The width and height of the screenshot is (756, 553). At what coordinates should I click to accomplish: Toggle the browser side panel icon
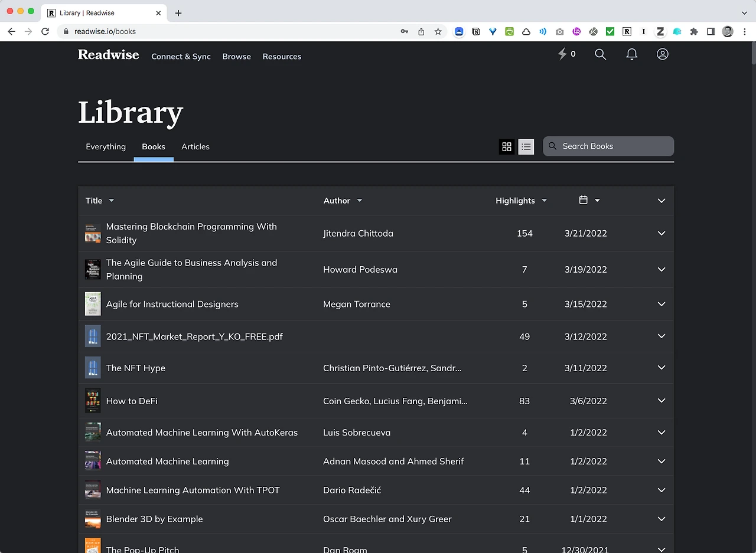coord(711,31)
